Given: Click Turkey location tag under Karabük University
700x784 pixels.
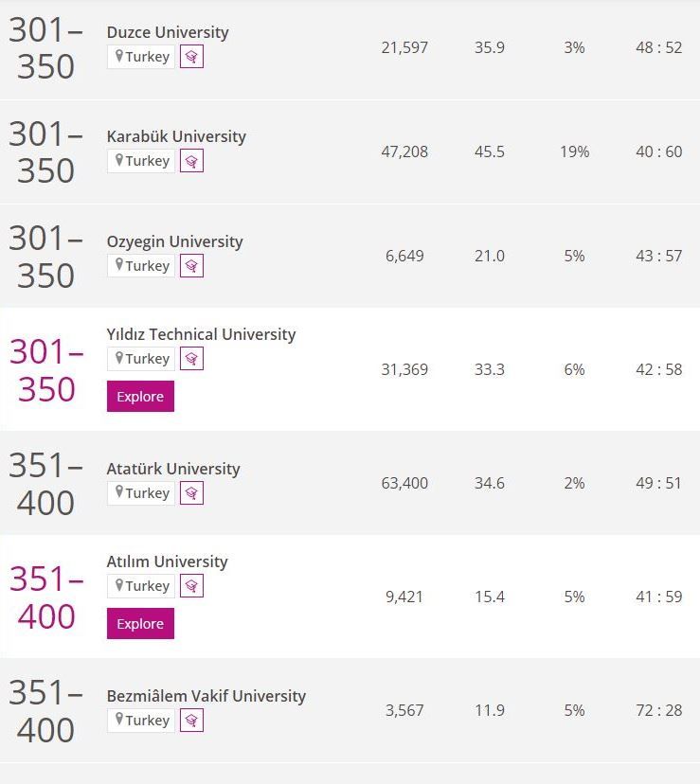Looking at the screenshot, I should (141, 161).
